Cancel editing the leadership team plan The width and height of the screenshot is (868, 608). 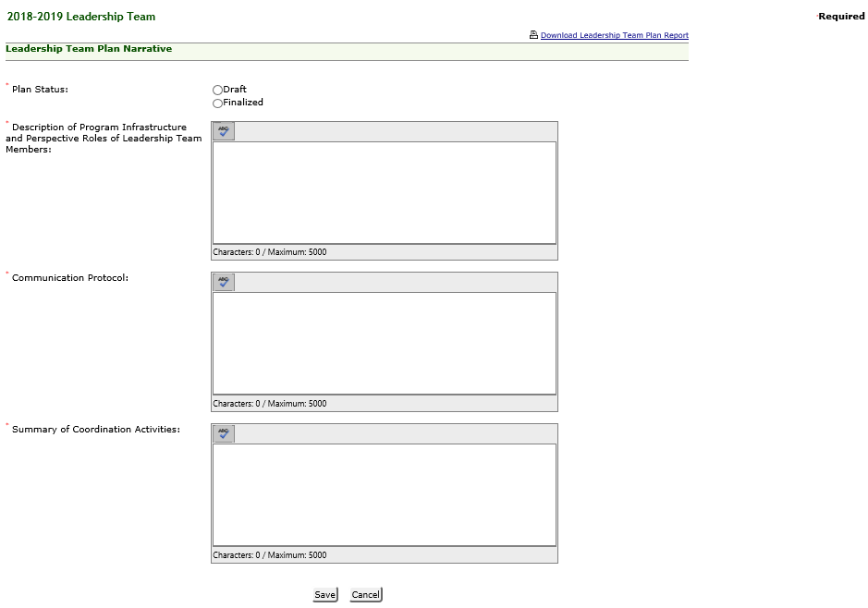(x=366, y=595)
